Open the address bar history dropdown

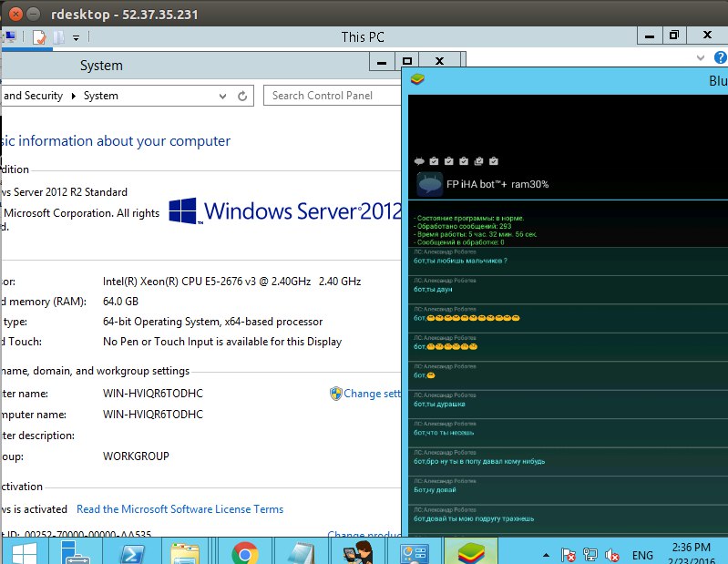click(x=223, y=96)
